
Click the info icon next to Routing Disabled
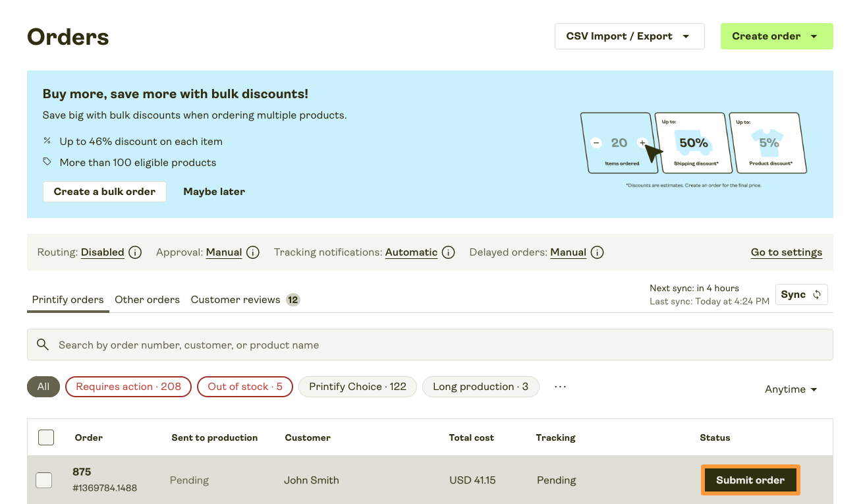(135, 252)
